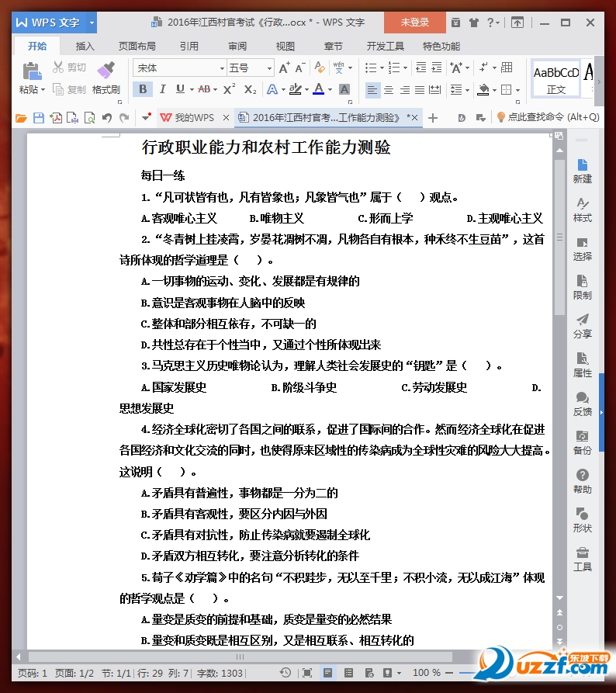The height and width of the screenshot is (693, 616).
Task: Select the 正文 style preview
Action: [x=556, y=80]
